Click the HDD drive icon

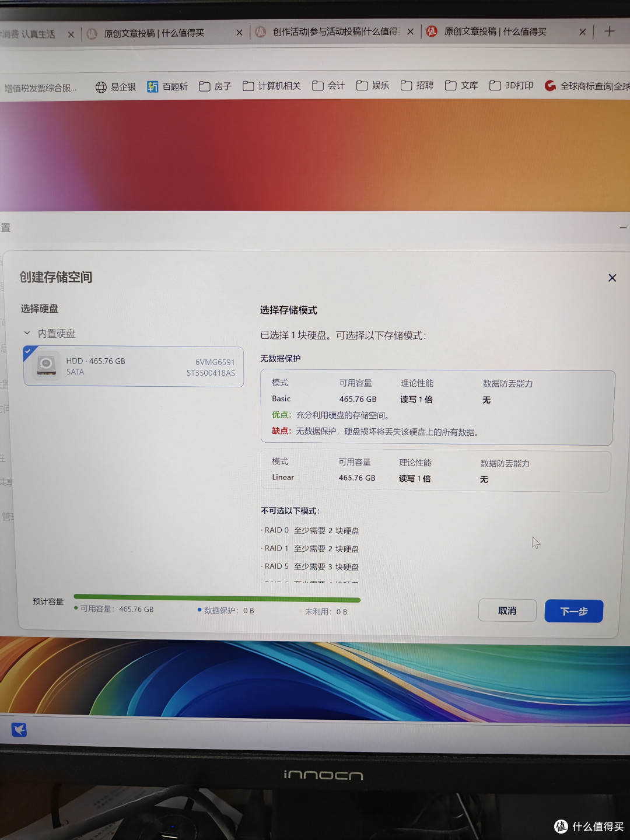[46, 366]
